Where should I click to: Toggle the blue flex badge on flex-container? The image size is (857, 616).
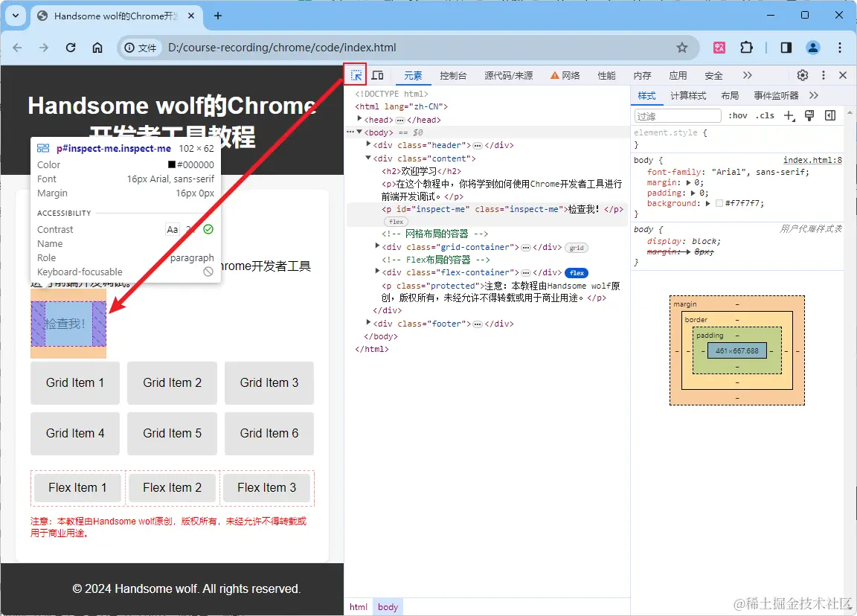(x=577, y=273)
